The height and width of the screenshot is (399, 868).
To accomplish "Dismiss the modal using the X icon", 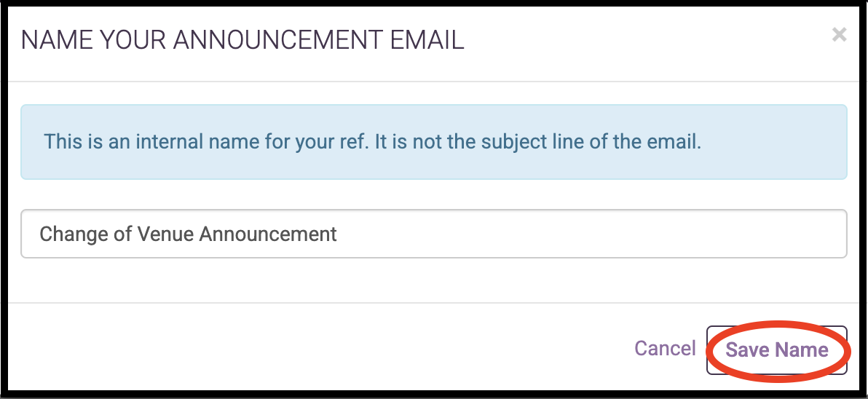I will pos(839,34).
